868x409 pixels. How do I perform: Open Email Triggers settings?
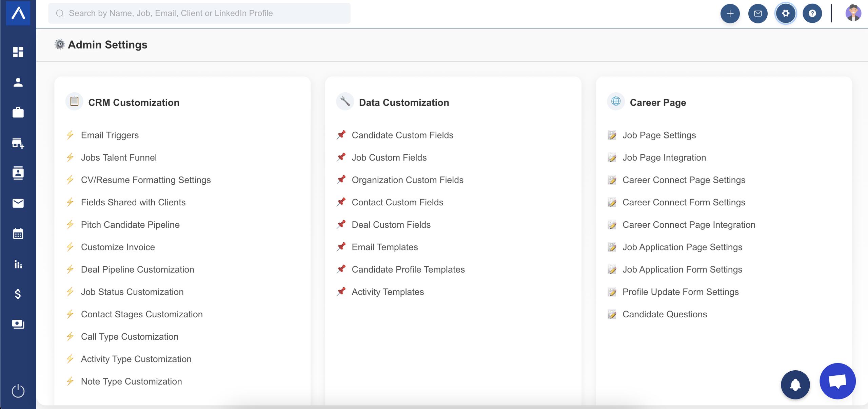click(x=110, y=135)
